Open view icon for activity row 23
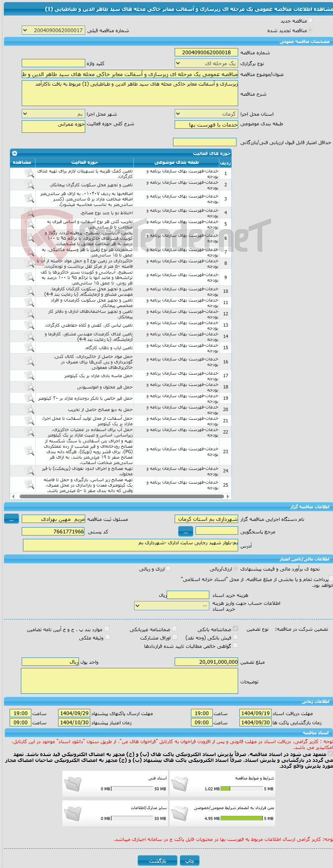This screenshot has height=868, width=333. point(29,451)
